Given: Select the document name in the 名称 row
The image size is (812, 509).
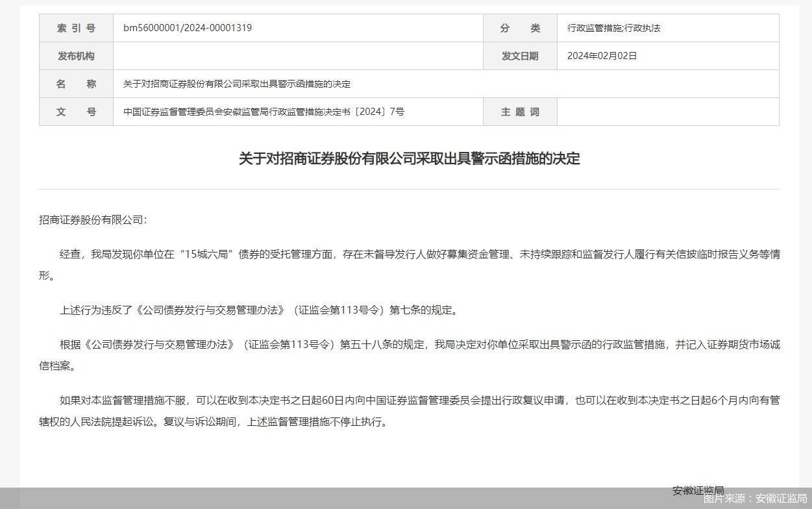Looking at the screenshot, I should click(x=237, y=84).
